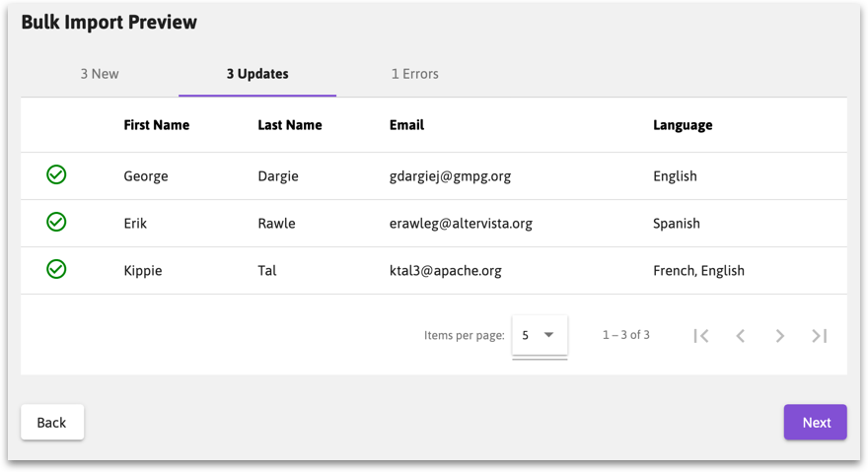Click Kippie Tal's green check icon
This screenshot has width=868, height=472.
coord(56,269)
